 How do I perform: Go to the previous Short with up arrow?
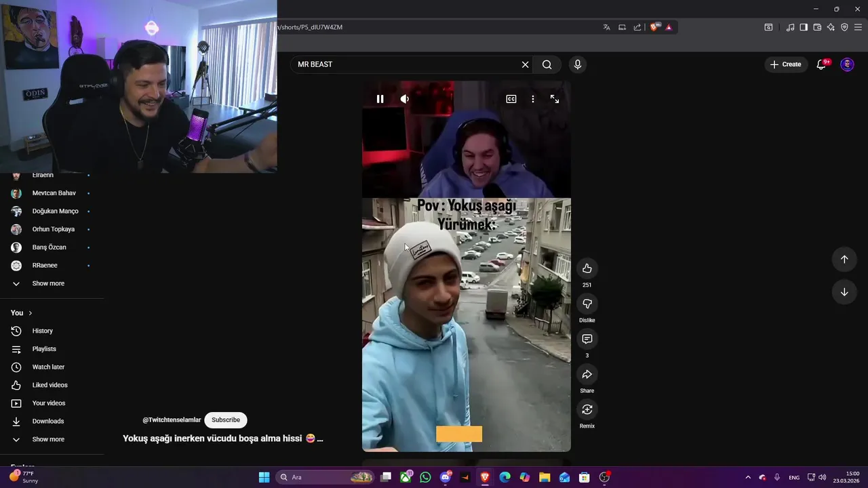click(844, 259)
